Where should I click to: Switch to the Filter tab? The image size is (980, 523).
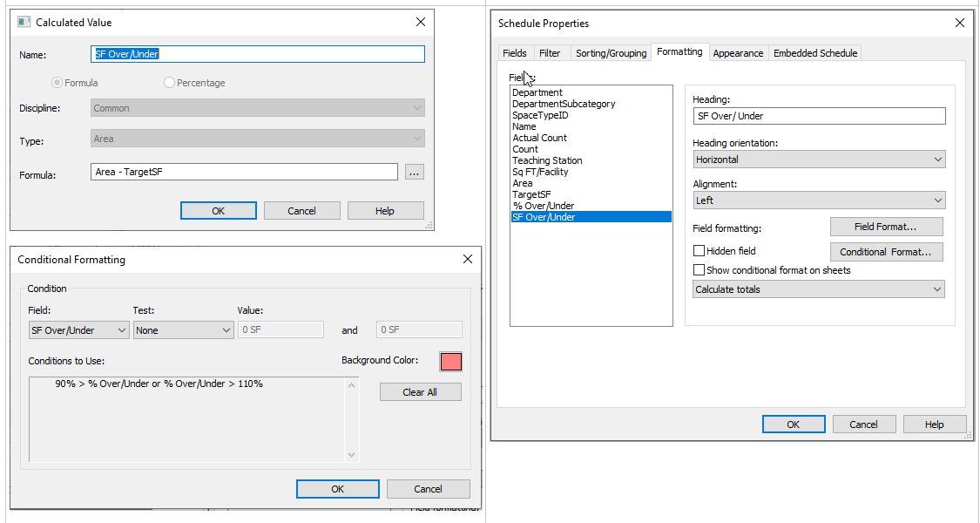tap(550, 53)
